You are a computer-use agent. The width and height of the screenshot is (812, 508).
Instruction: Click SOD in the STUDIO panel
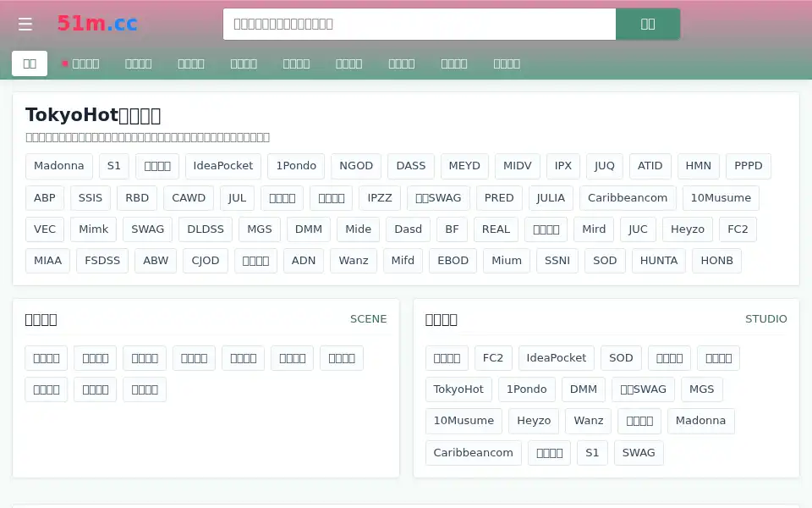coord(621,358)
